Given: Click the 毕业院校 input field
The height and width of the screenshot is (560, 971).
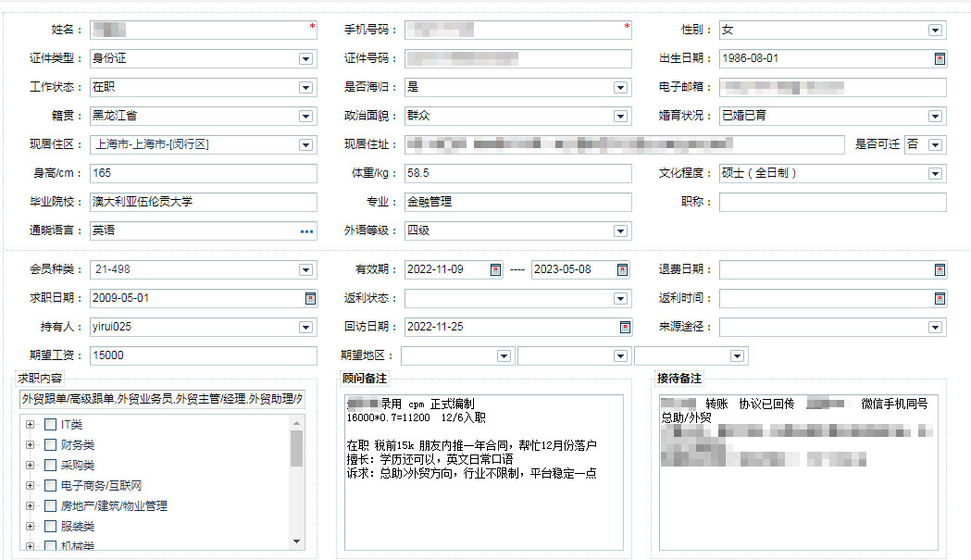Looking at the screenshot, I should coord(204,202).
